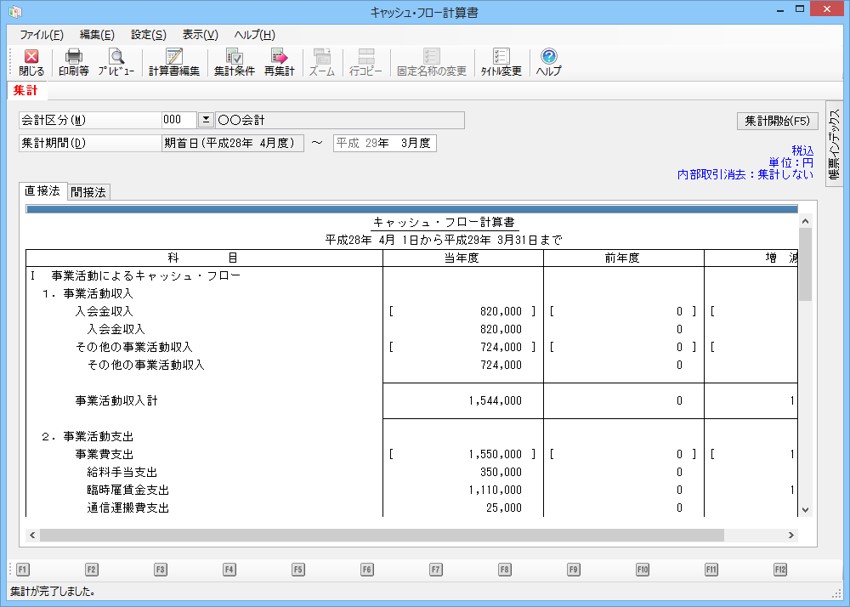Click the horizontal scrollbar right arrow
Image resolution: width=850 pixels, height=607 pixels.
[791, 535]
